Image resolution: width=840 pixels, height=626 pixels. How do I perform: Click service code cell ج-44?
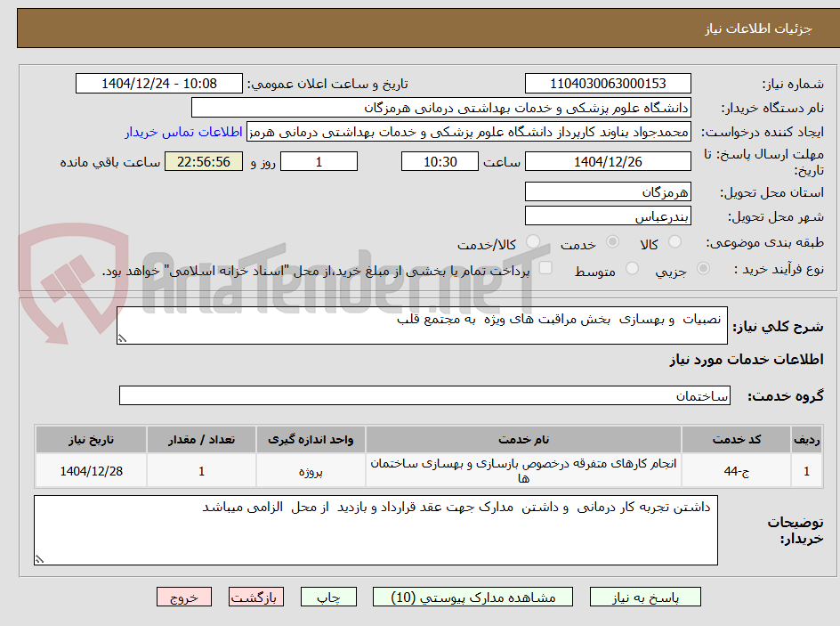(x=737, y=471)
